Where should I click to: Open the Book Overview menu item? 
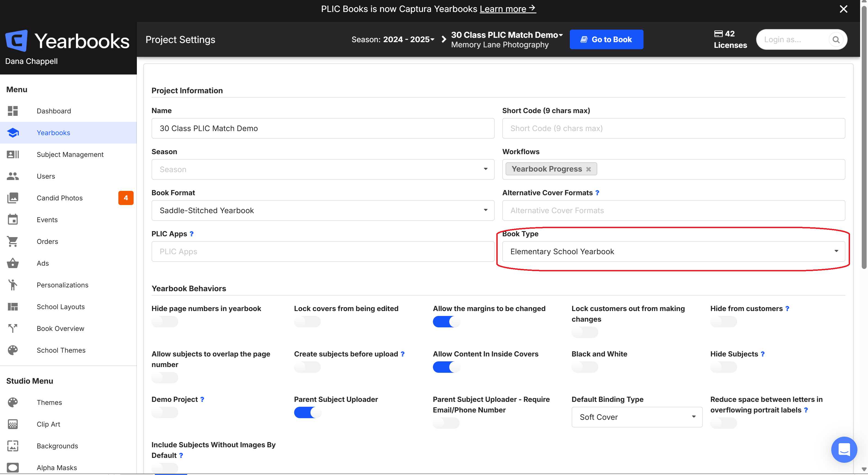click(68, 328)
